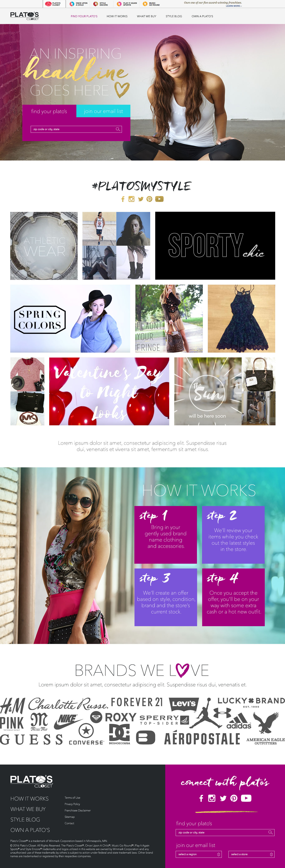Click the Privacy Policy footer link

point(72,804)
